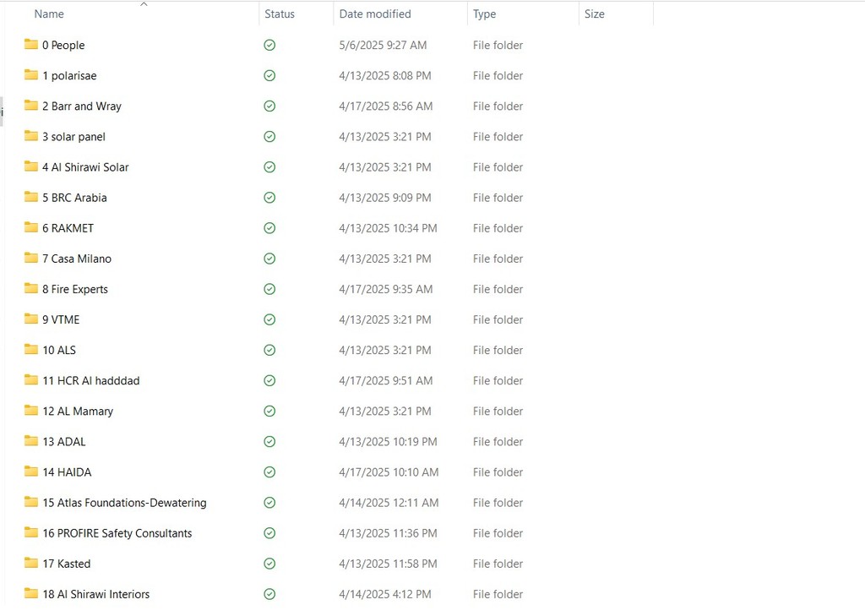The width and height of the screenshot is (865, 616).
Task: Select folder icon for 16 PROFIRE Safety Consultants
Action: (x=31, y=532)
